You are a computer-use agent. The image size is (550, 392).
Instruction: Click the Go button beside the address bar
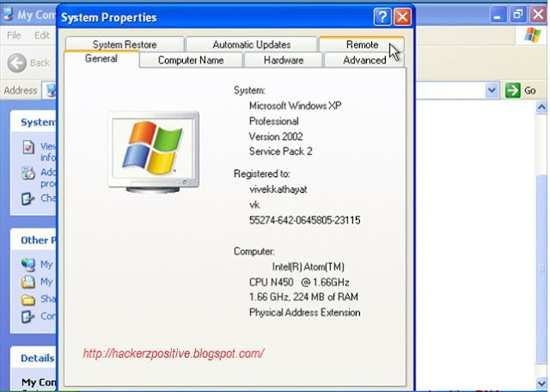[x=521, y=90]
